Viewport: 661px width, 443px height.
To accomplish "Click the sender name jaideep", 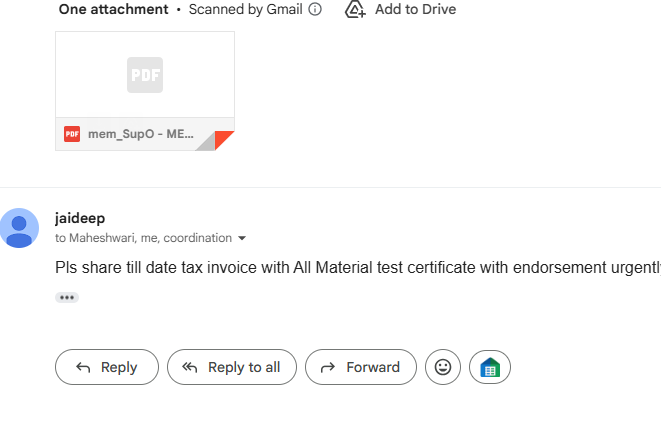I will click(80, 217).
